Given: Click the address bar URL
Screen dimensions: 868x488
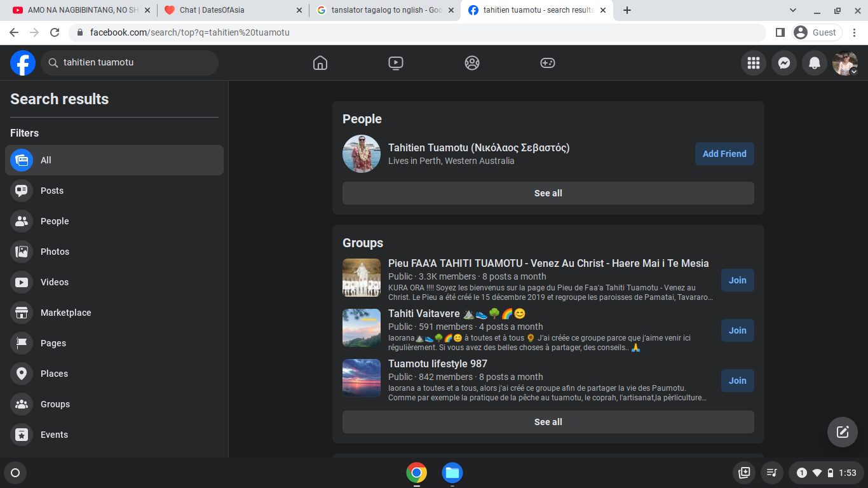Looking at the screenshot, I should 189,32.
